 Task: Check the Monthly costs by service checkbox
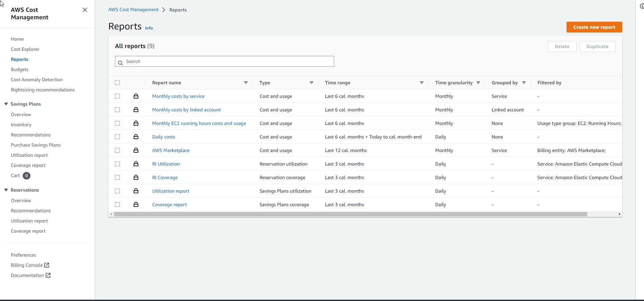coord(117,96)
